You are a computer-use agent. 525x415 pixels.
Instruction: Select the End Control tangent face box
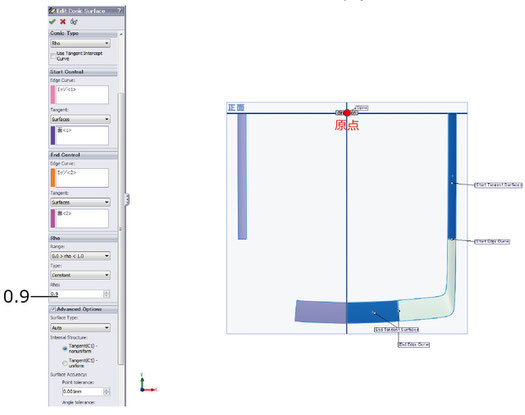pos(82,218)
